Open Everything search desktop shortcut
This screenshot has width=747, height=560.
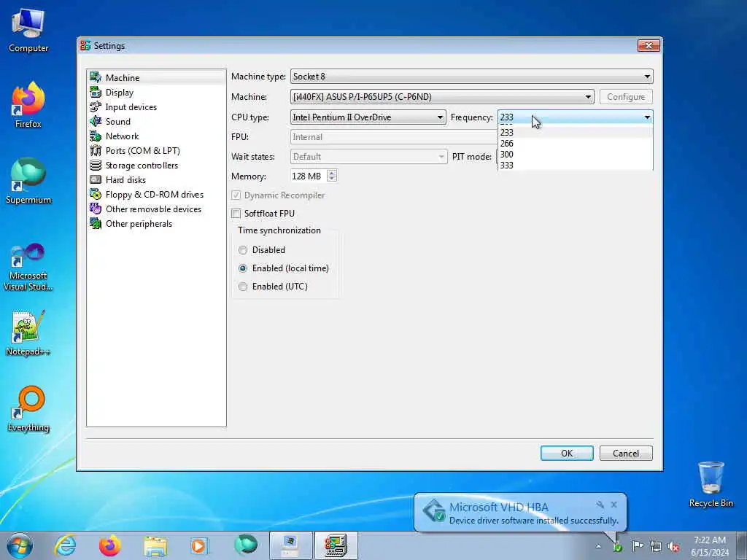pos(28,408)
